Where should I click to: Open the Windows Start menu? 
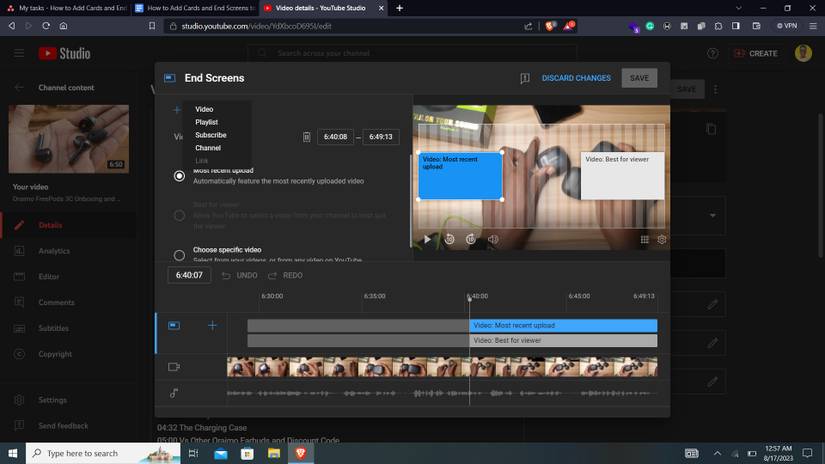pyautogui.click(x=13, y=453)
